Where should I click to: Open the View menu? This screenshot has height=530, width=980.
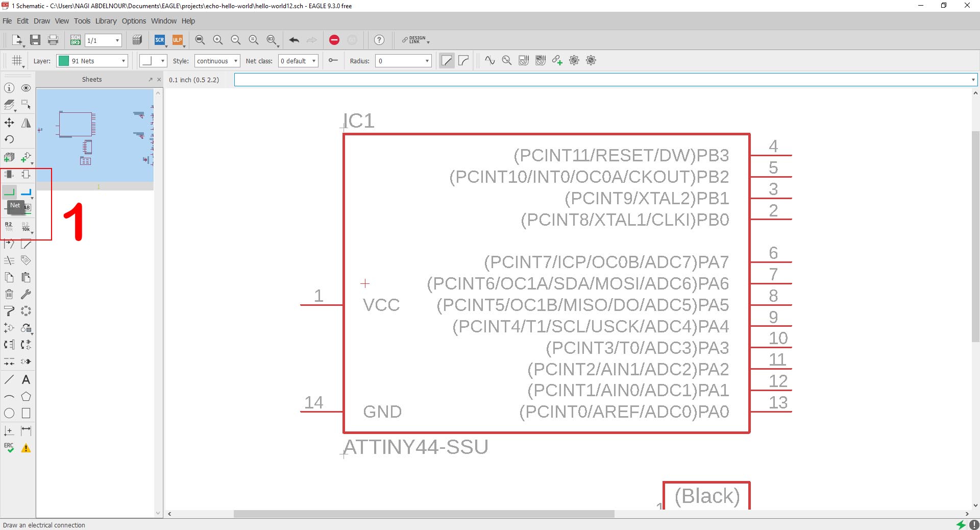click(62, 21)
